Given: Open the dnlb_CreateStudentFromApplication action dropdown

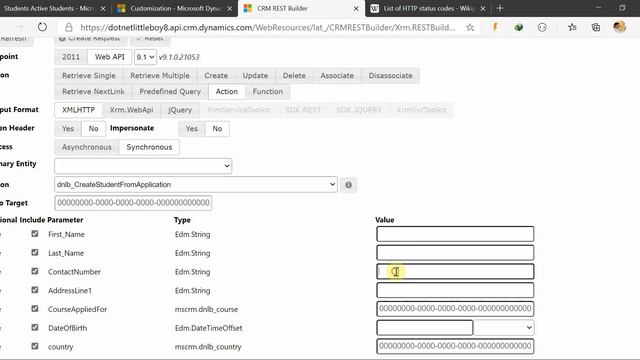Looking at the screenshot, I should coord(196,184).
